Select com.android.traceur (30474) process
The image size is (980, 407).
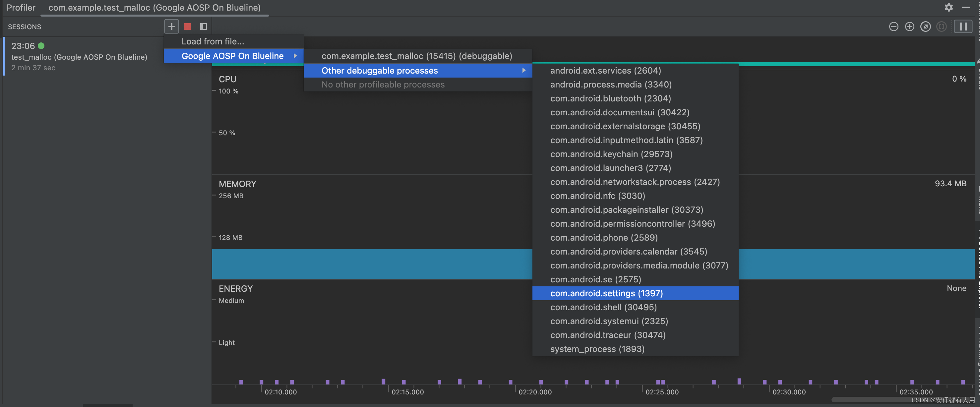635,335
